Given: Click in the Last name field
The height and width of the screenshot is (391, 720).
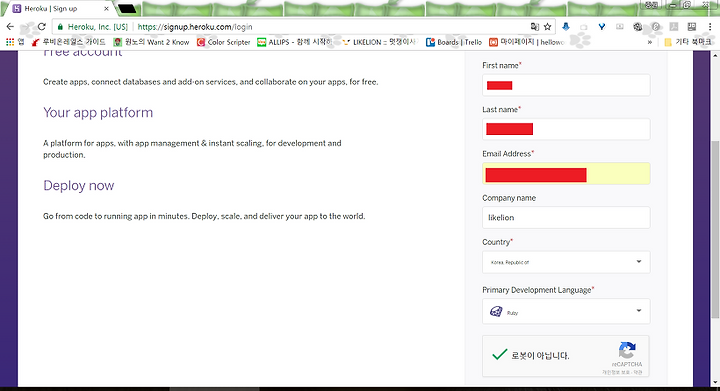Looking at the screenshot, I should click(566, 129).
